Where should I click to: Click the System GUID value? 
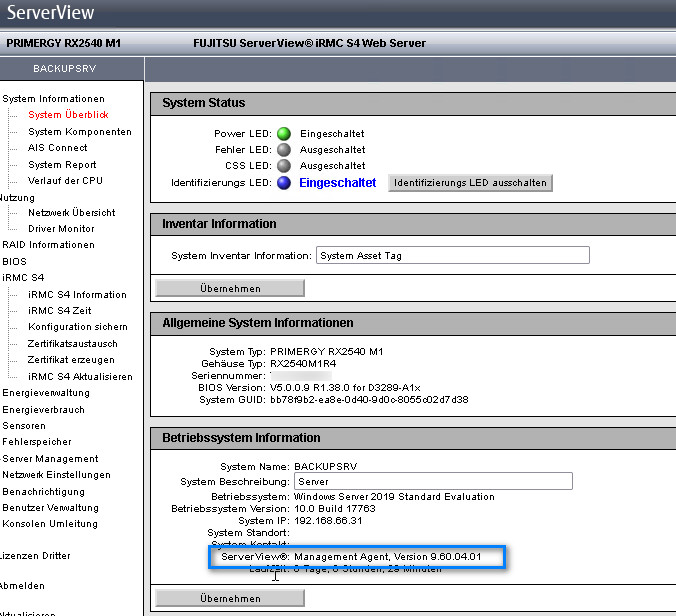(x=369, y=400)
